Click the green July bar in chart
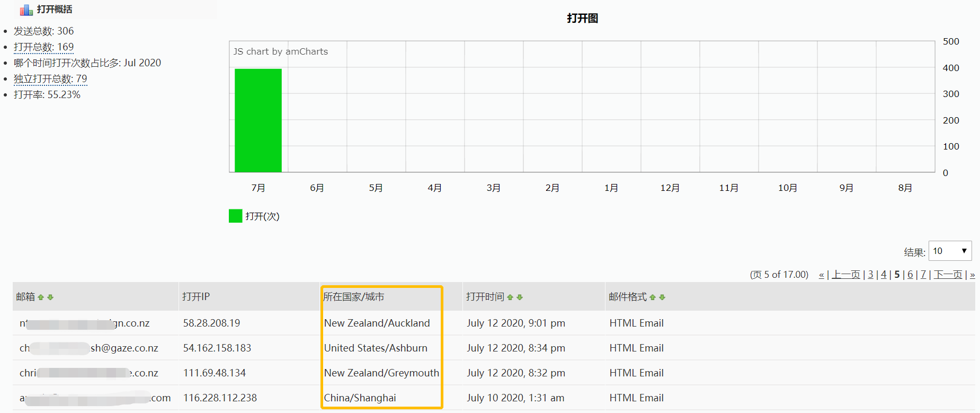This screenshot has width=980, height=413. point(258,120)
